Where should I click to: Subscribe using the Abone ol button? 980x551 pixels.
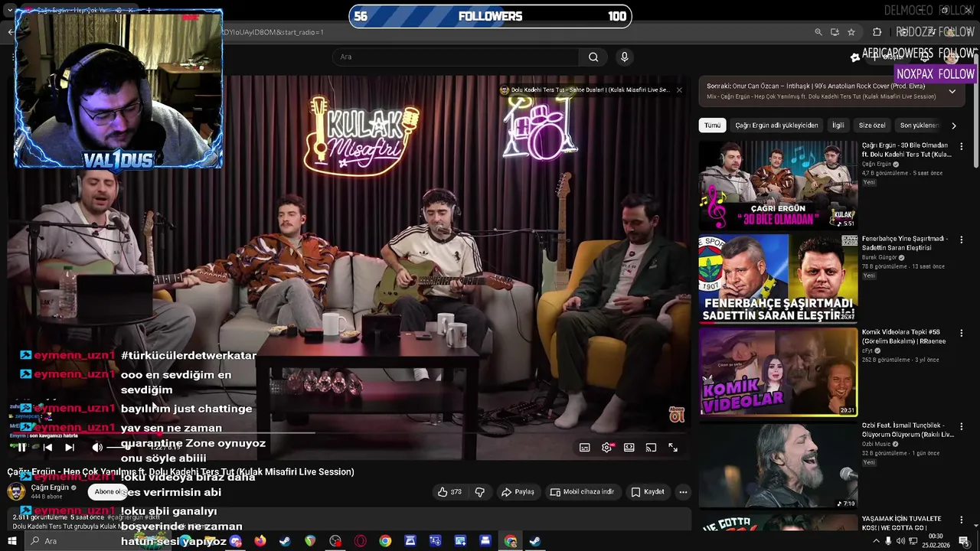pyautogui.click(x=108, y=492)
